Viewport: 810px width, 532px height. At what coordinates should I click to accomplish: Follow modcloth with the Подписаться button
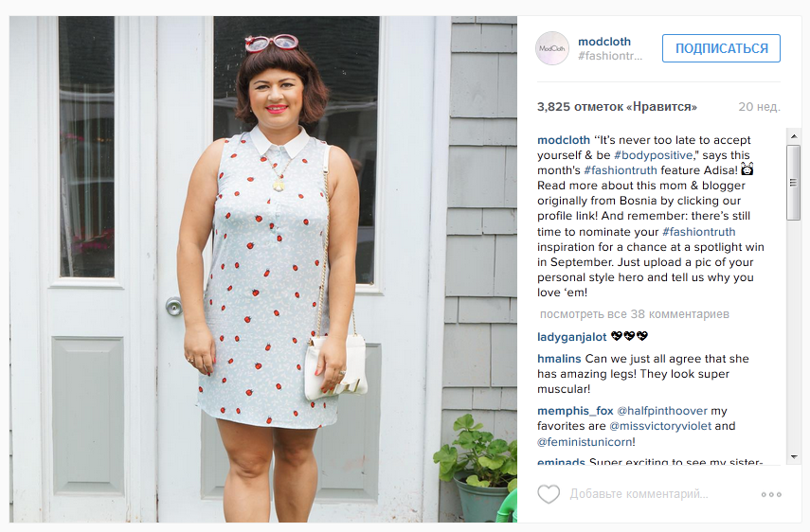tap(721, 48)
